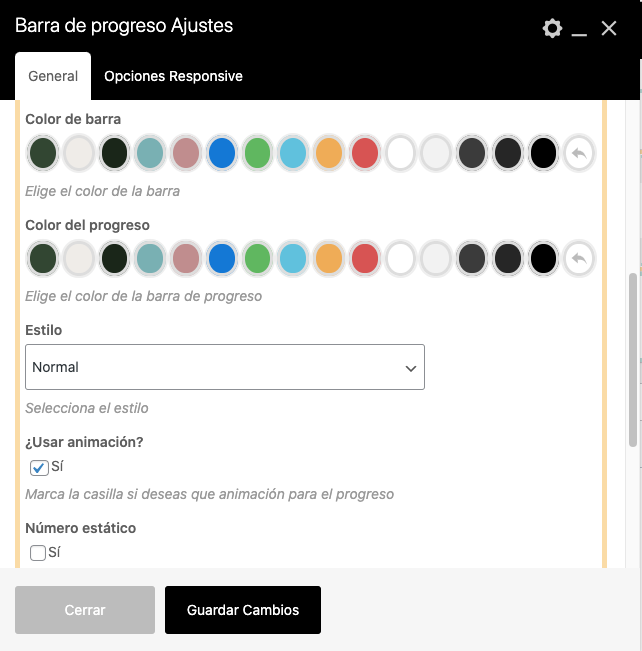Enable the Número estático checkbox
This screenshot has width=642, height=651.
tap(39, 553)
